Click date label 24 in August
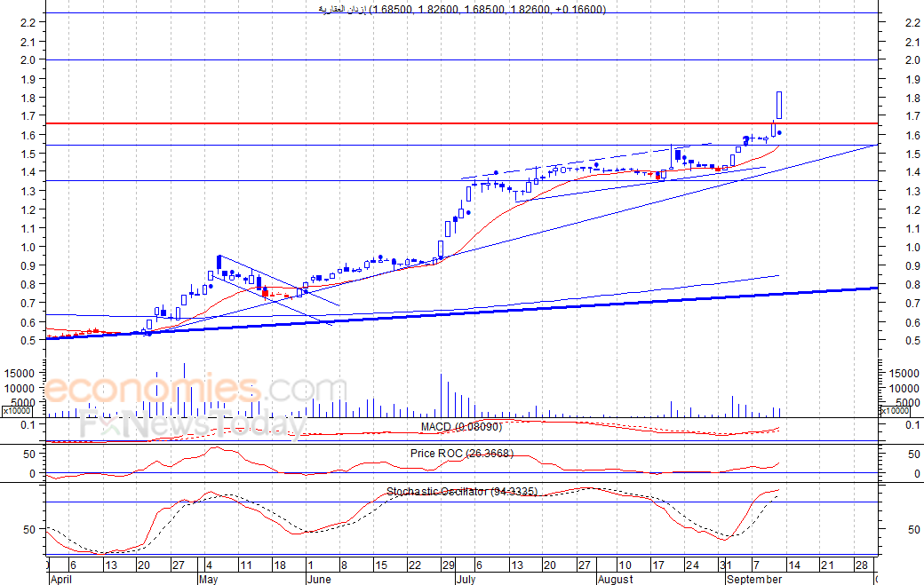Viewport: 924px width, 585px height. tap(692, 565)
